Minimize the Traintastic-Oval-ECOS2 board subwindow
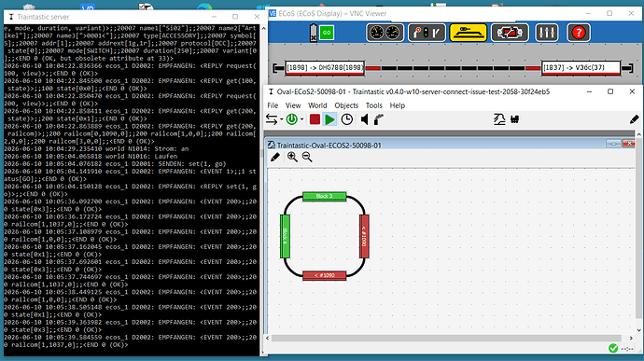644x361 pixels. pyautogui.click(x=613, y=144)
